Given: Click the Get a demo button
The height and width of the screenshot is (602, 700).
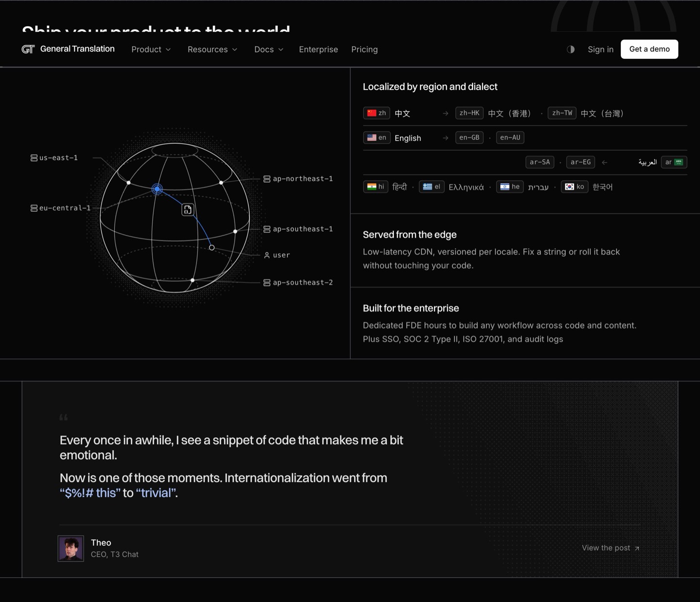Looking at the screenshot, I should click(x=649, y=49).
